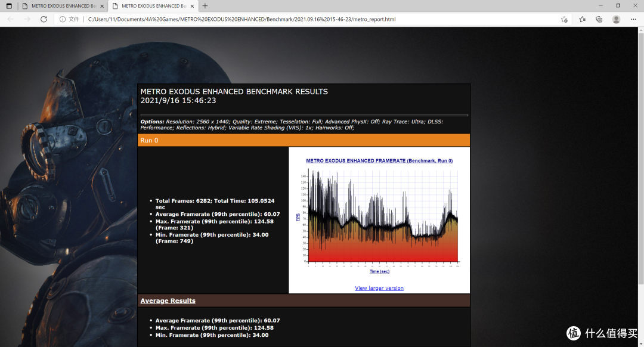Switch to the first METRO EXODUS ENHANCED tab
This screenshot has width=644, height=347.
(64, 6)
